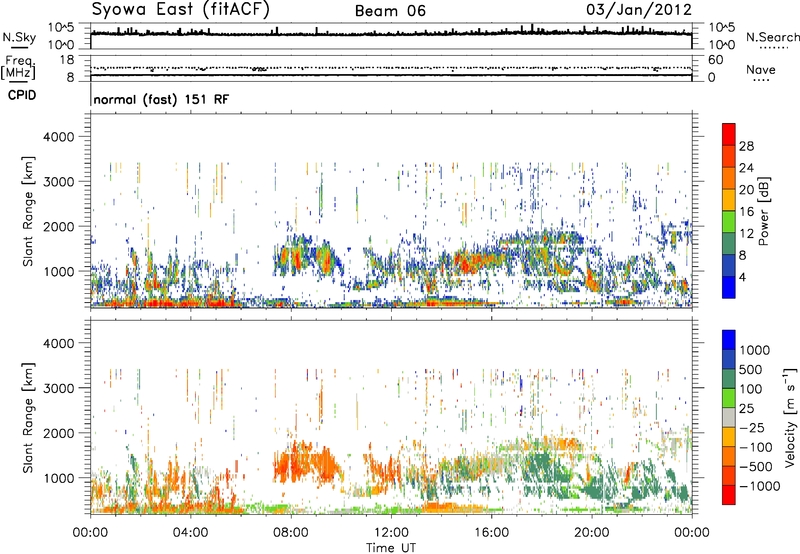Click the 'Nave' legend label
Screen dimensions: 800x554
[x=761, y=70]
